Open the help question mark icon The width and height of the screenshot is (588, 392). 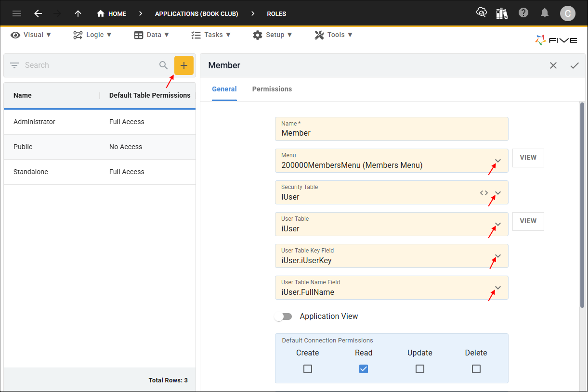(x=523, y=13)
